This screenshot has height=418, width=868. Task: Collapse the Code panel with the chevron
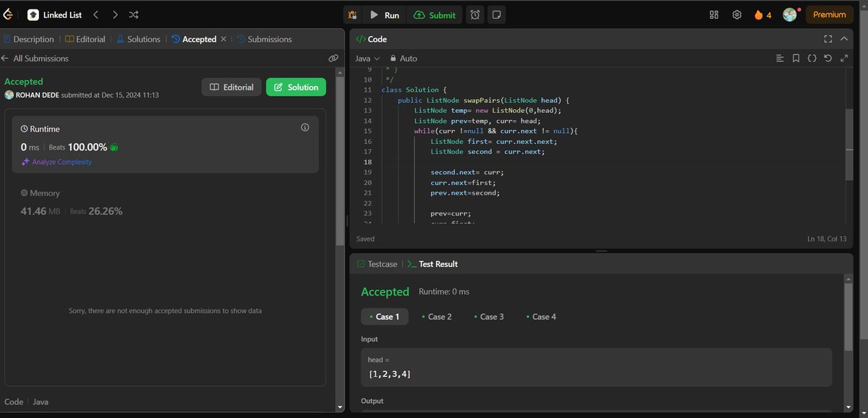[x=843, y=39]
